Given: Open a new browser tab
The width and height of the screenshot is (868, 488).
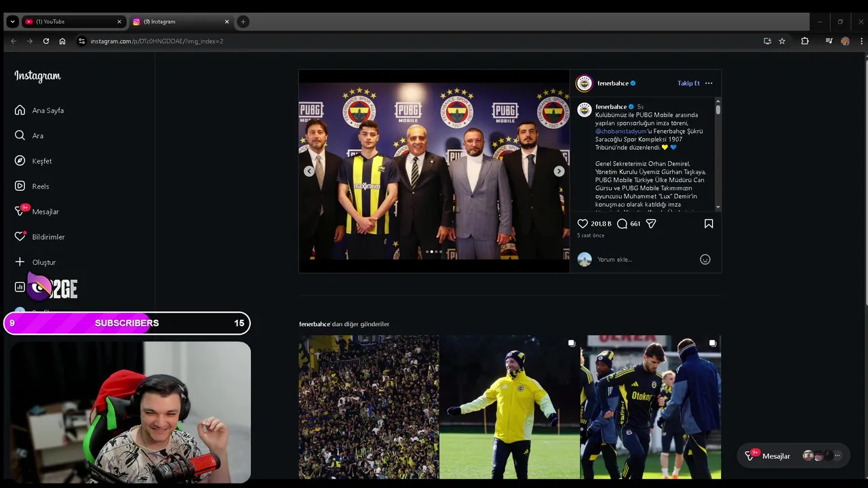Looking at the screenshot, I should tap(243, 22).
